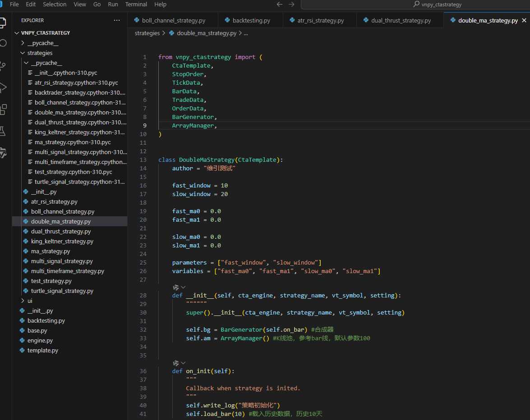Open the Search view in activity bar
This screenshot has height=420, width=530.
(3, 43)
